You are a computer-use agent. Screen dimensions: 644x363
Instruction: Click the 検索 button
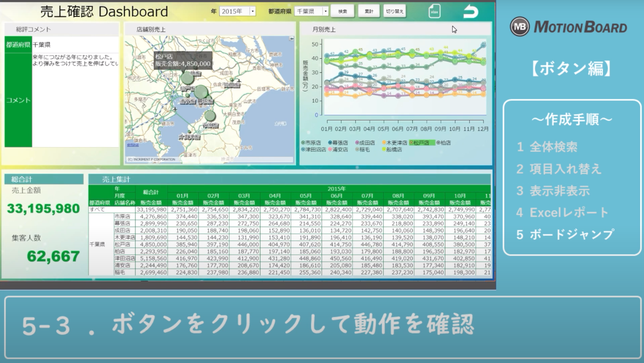[x=342, y=11]
